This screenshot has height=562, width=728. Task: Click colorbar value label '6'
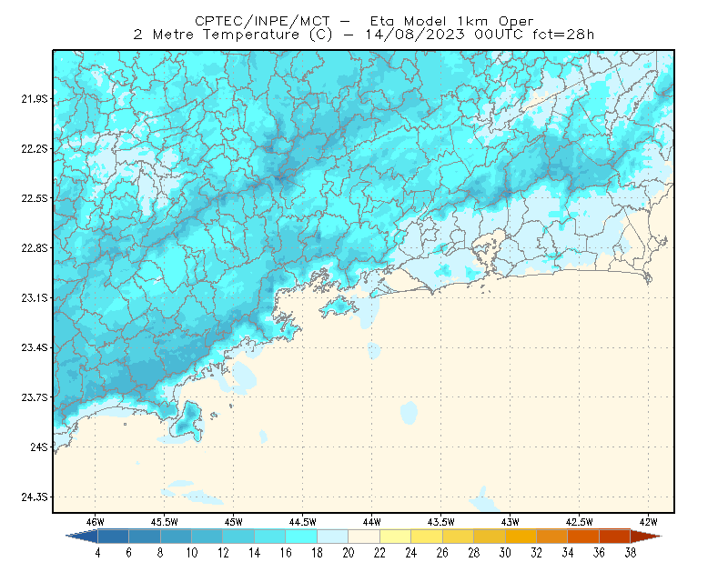pos(128,553)
